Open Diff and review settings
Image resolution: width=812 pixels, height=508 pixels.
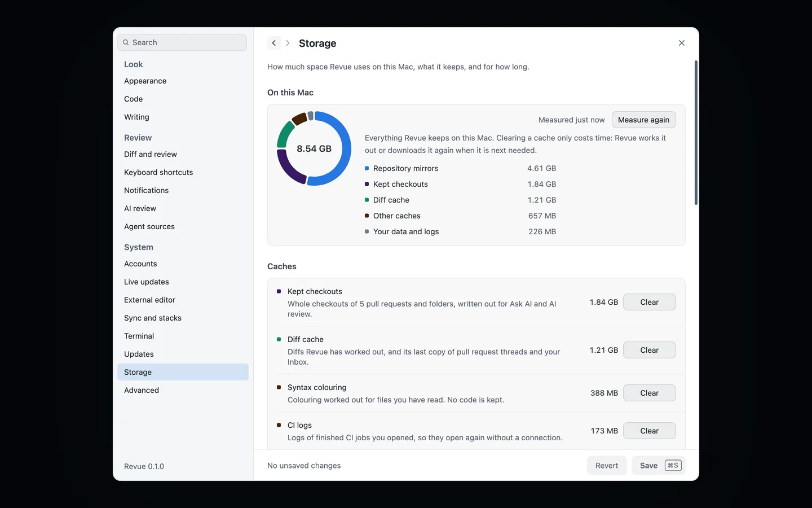(x=183, y=154)
